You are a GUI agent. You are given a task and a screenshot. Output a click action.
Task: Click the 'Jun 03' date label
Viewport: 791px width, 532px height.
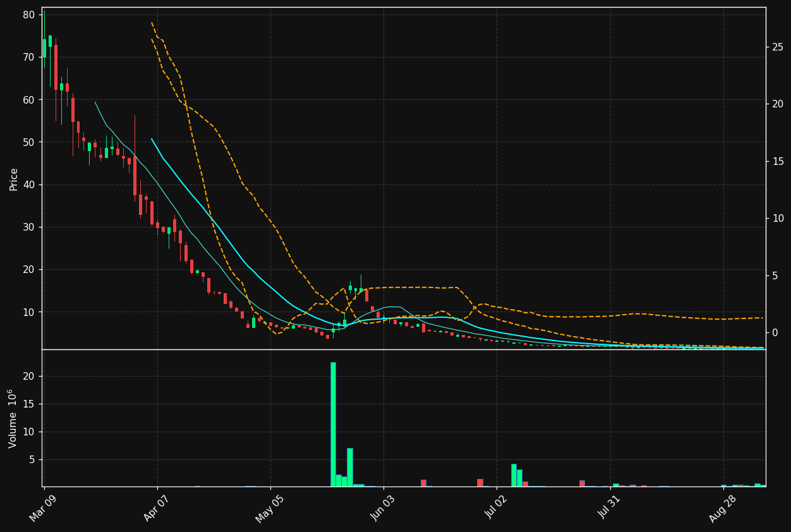383,508
